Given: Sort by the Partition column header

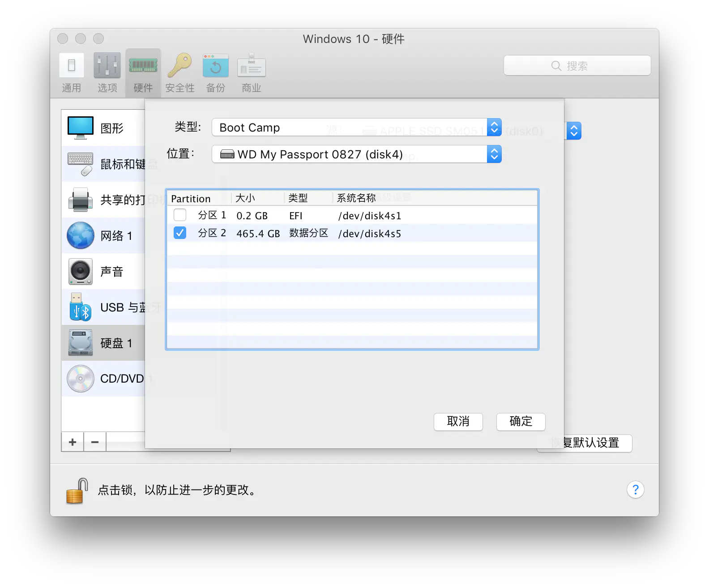Looking at the screenshot, I should pos(199,198).
